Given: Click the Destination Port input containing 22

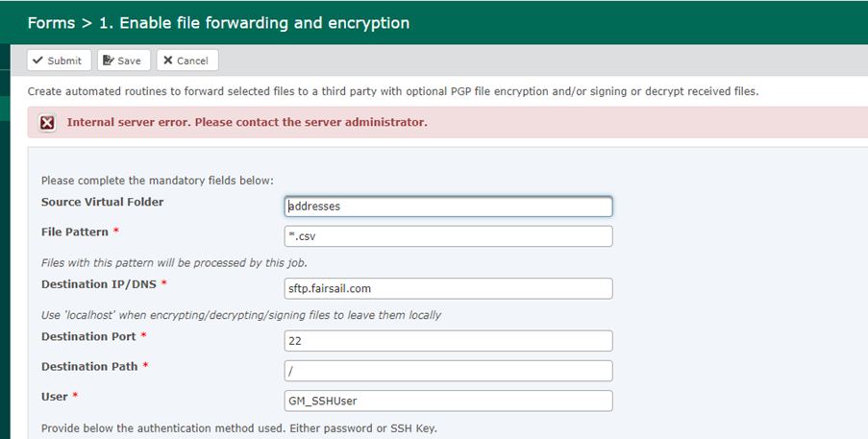Looking at the screenshot, I should [x=448, y=341].
